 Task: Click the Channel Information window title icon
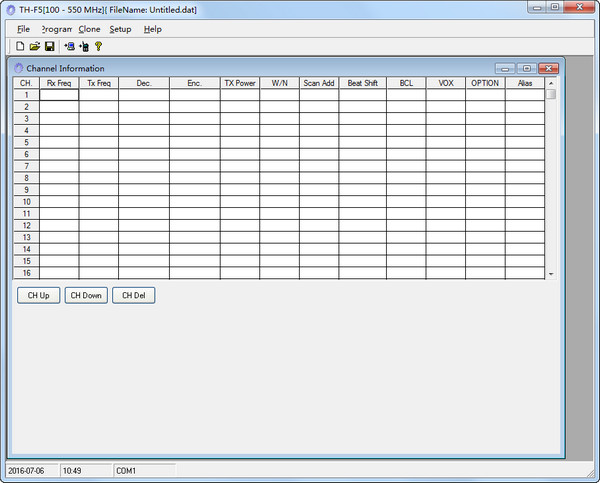[19, 69]
